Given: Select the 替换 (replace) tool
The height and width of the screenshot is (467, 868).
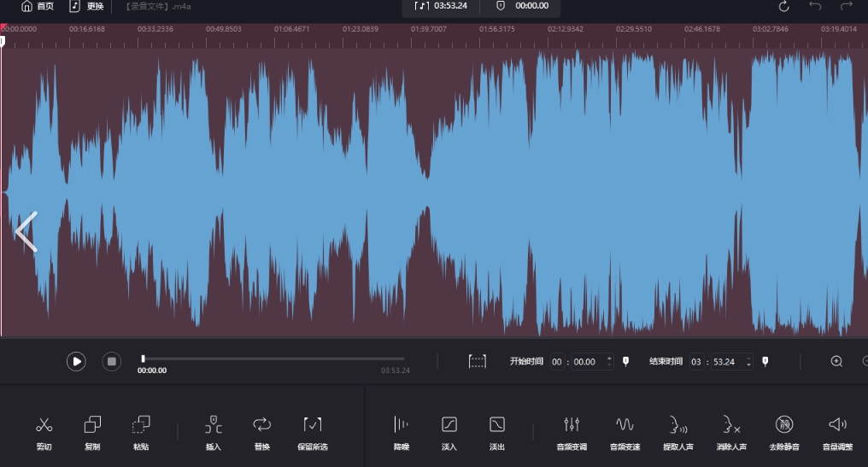Looking at the screenshot, I should coord(261,432).
